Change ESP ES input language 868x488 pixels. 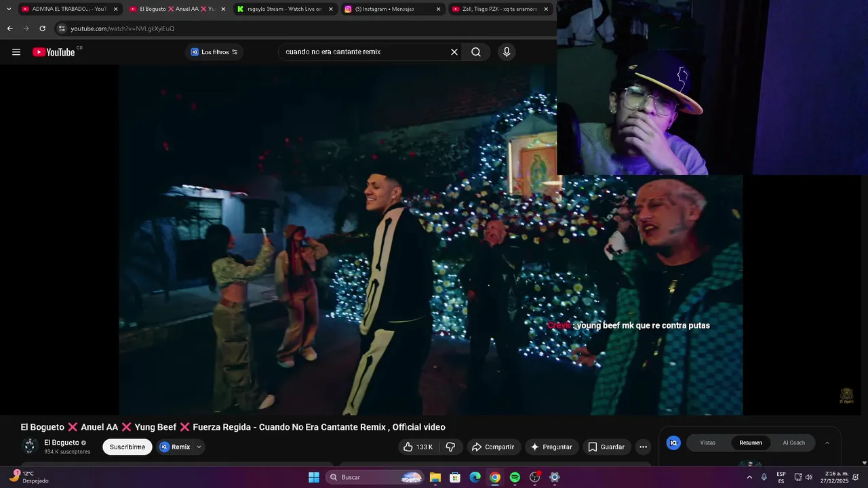point(781,477)
